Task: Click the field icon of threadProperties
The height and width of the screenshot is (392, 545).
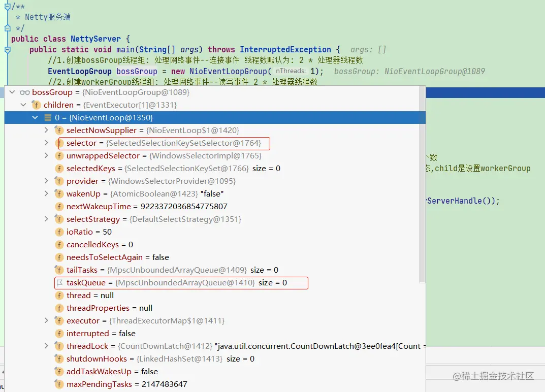Action: pos(59,308)
